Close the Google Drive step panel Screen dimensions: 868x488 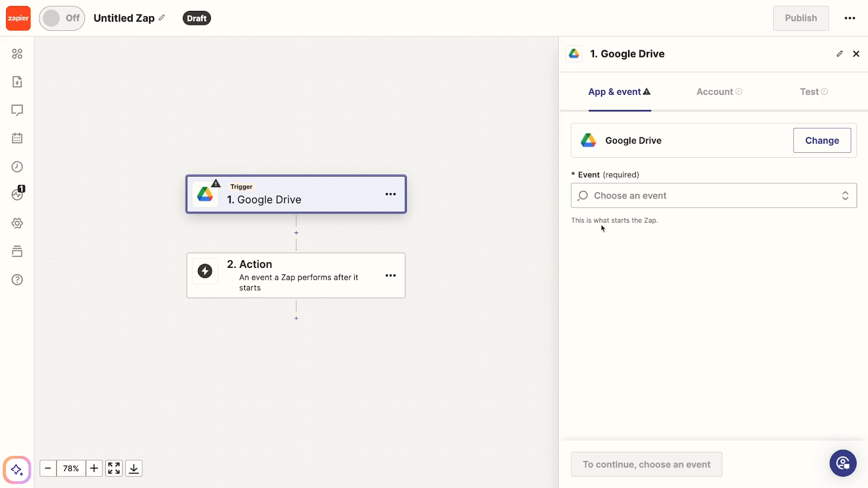coord(856,54)
